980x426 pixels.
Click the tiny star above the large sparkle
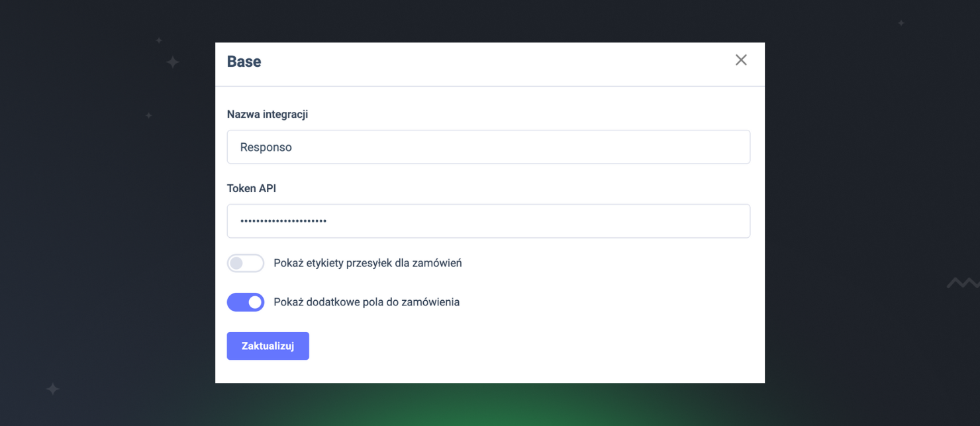pyautogui.click(x=159, y=40)
